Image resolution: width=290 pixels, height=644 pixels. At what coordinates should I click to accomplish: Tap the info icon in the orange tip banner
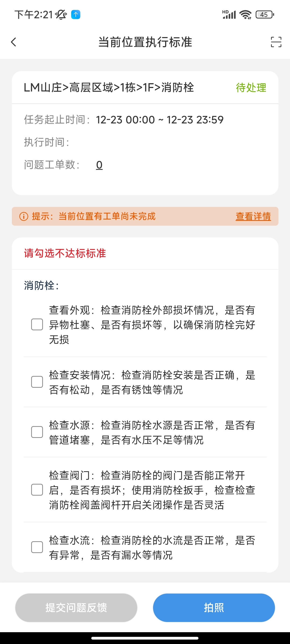pyautogui.click(x=24, y=216)
